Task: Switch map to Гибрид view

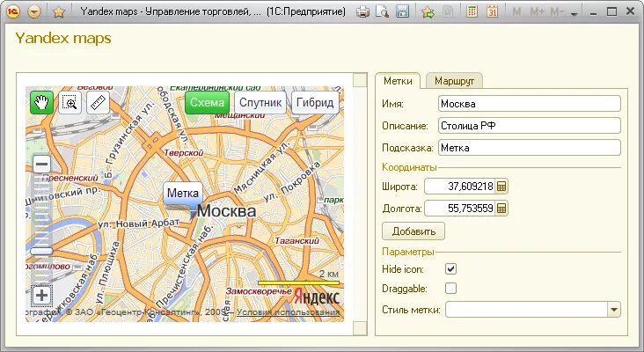Action: pos(315,102)
